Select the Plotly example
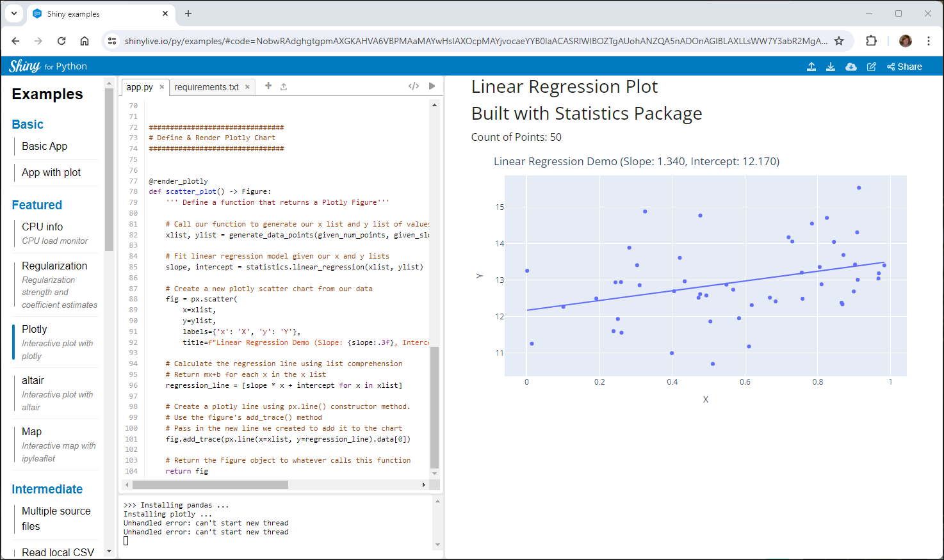The image size is (944, 560). pyautogui.click(x=55, y=342)
